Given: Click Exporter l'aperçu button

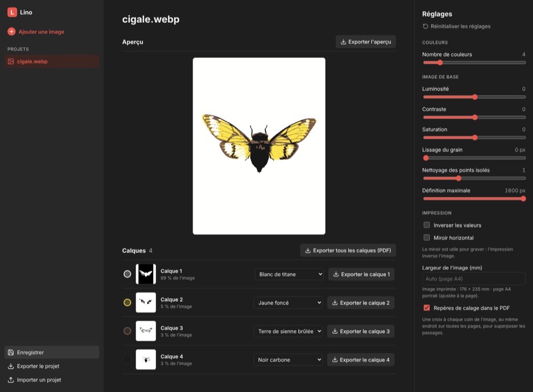Looking at the screenshot, I should tap(366, 42).
